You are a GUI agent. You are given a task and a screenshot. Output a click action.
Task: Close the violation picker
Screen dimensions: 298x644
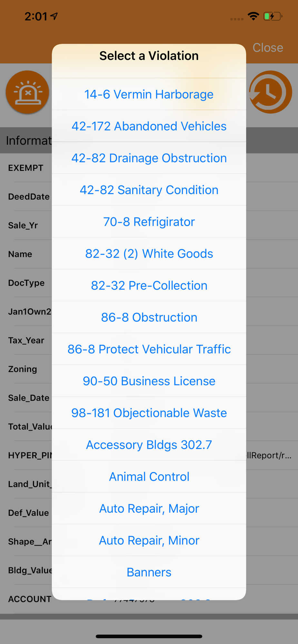(x=268, y=48)
